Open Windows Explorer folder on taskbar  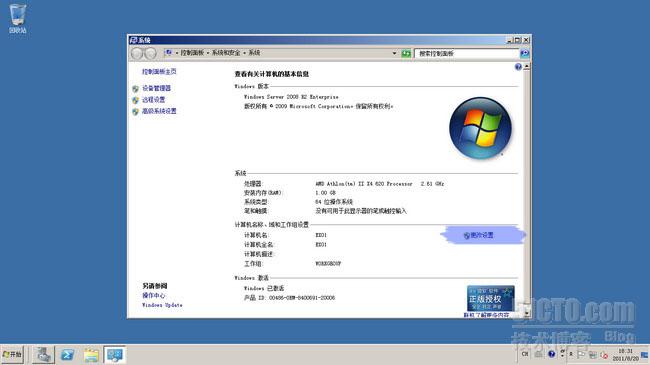pos(91,355)
